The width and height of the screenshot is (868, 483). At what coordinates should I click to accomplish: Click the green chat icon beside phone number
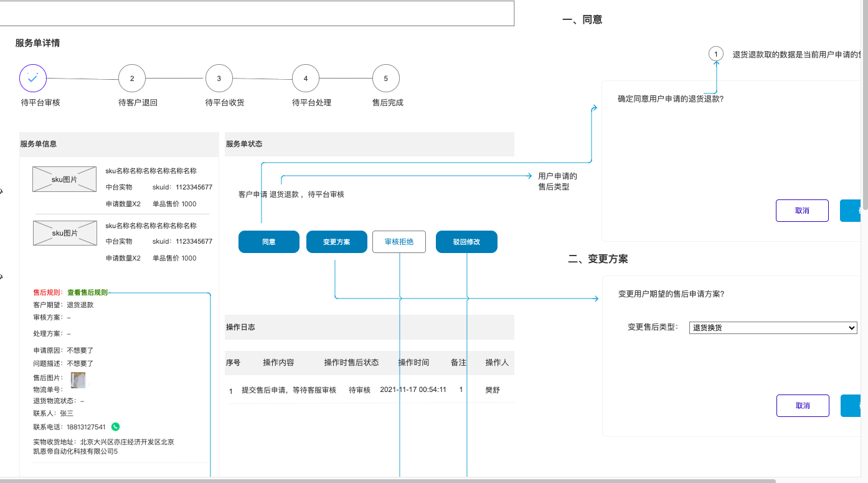tap(115, 427)
